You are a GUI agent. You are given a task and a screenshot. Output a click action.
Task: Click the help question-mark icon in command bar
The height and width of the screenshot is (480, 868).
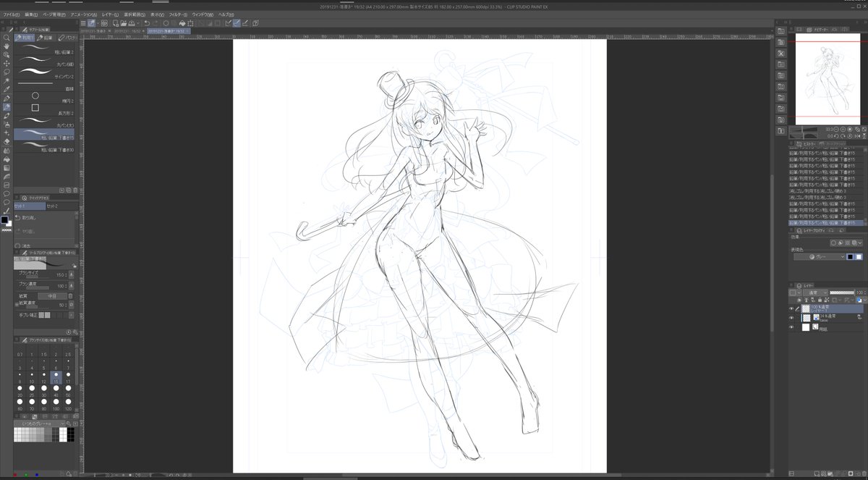tap(255, 23)
